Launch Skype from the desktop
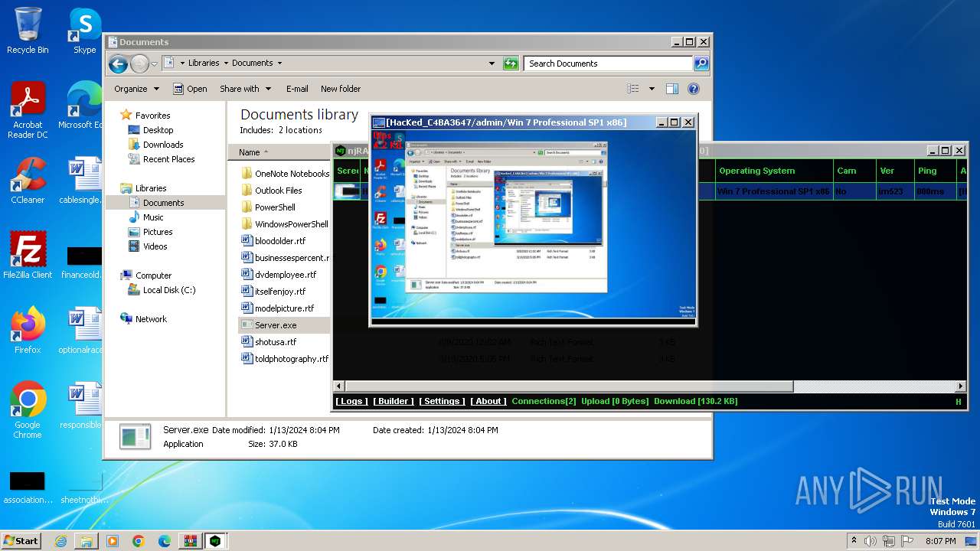This screenshot has height=551, width=980. point(84,31)
